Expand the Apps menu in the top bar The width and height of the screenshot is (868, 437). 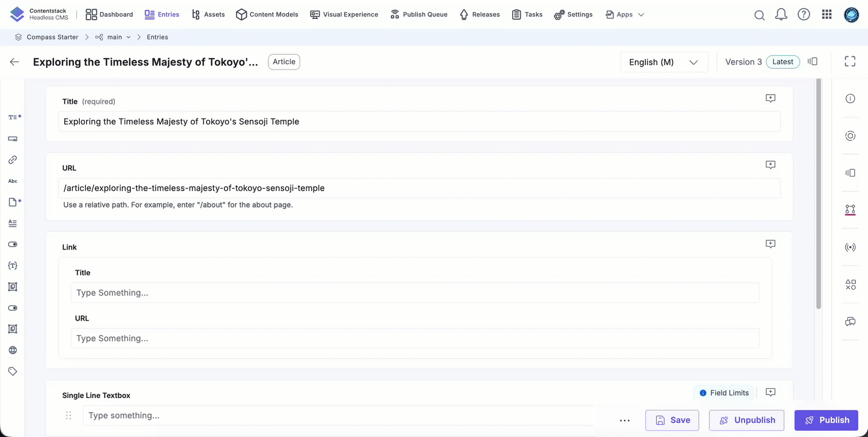(x=625, y=14)
